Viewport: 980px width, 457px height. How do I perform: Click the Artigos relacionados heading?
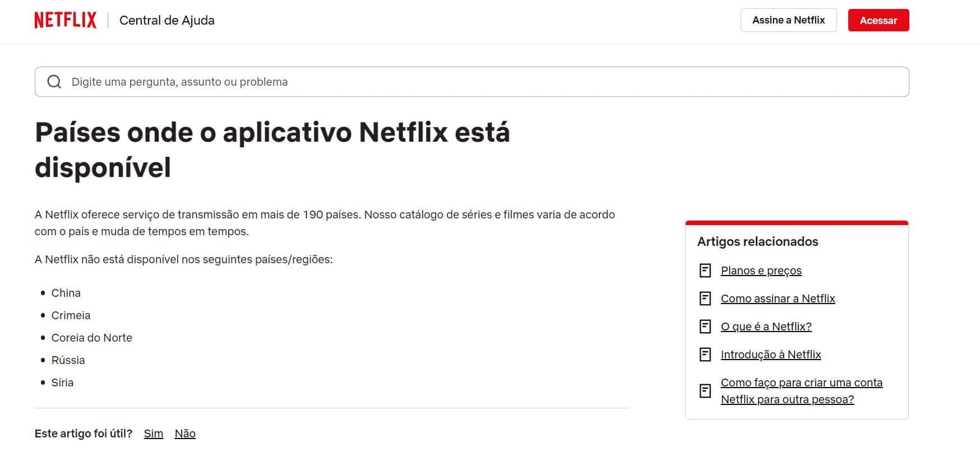(x=757, y=241)
